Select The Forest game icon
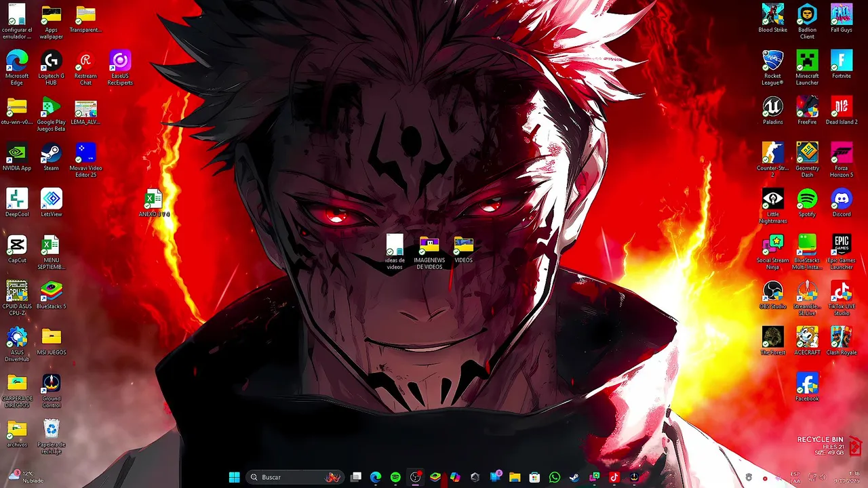The width and height of the screenshot is (868, 488). coord(772,341)
